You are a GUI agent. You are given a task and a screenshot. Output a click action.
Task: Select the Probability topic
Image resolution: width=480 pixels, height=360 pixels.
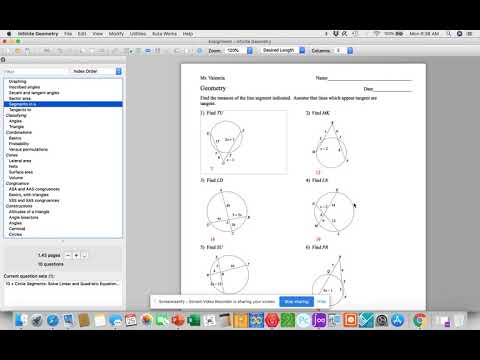[19, 144]
